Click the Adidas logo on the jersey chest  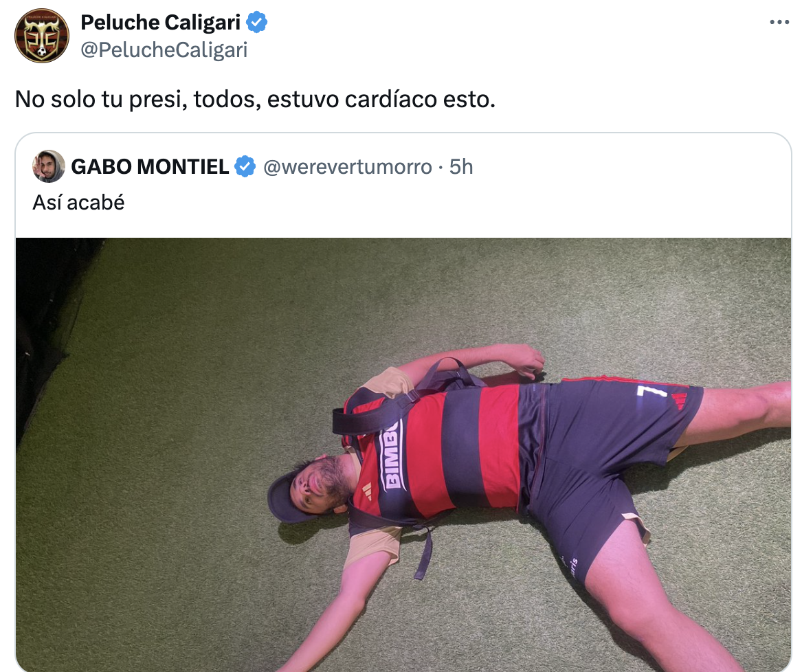pyautogui.click(x=367, y=491)
